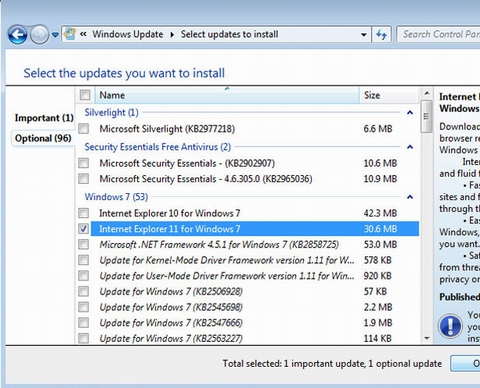Open the recent pages dropdown arrow
Viewport: 480px width, 388px height.
point(55,35)
